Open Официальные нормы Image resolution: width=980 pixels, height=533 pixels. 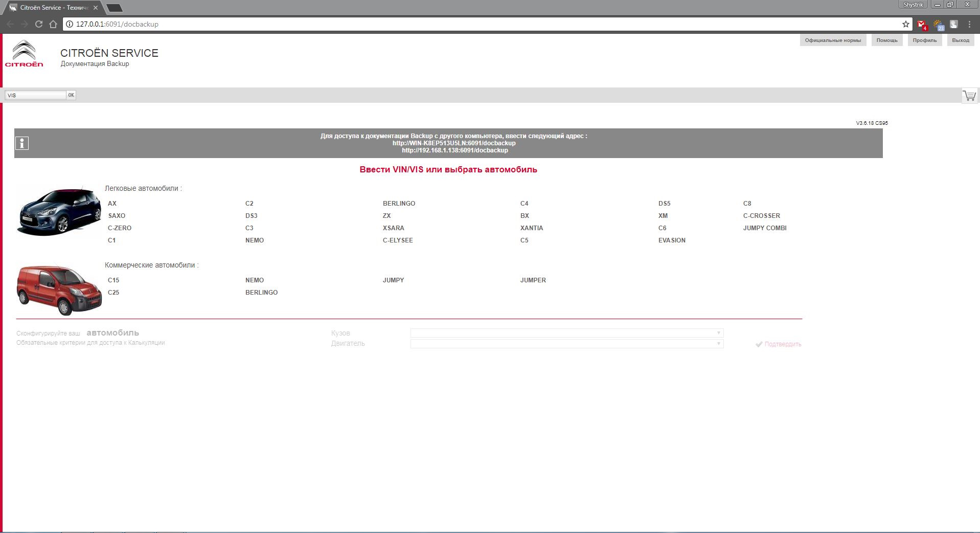click(x=833, y=40)
